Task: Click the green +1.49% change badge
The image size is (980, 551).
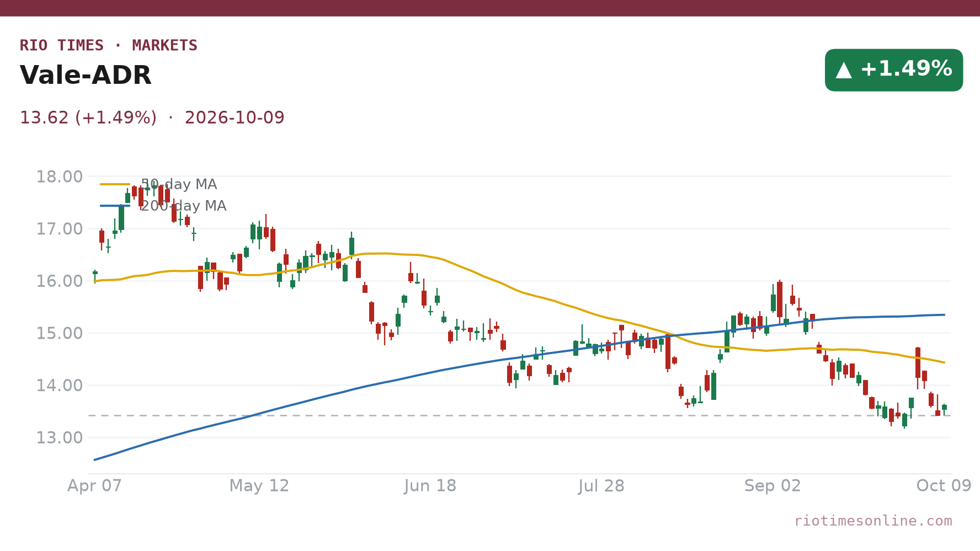Action: click(894, 70)
